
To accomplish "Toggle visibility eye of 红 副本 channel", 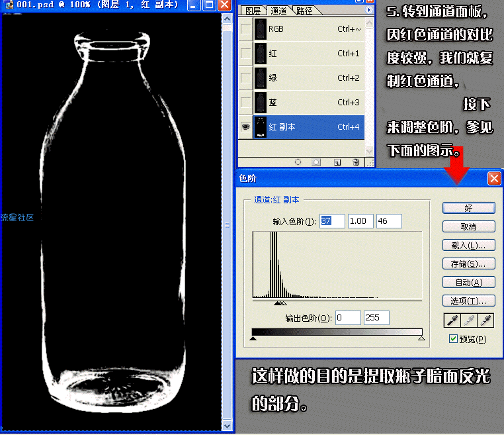I will tap(245, 126).
